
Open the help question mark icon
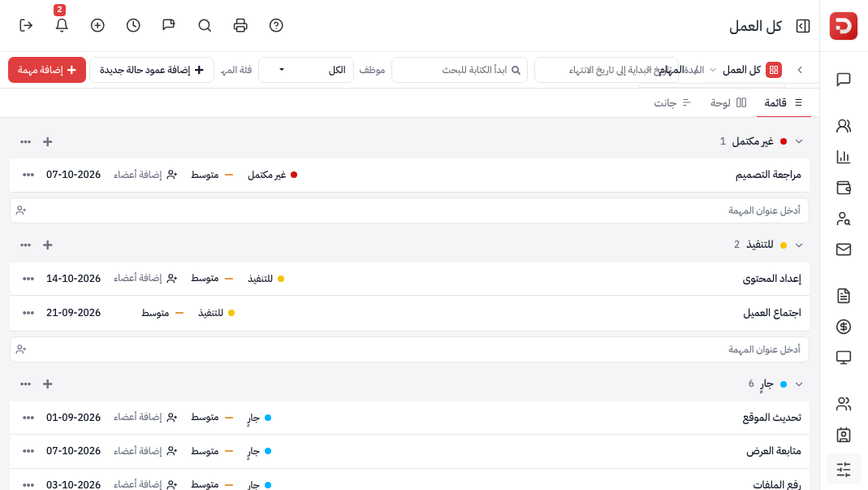pos(276,25)
